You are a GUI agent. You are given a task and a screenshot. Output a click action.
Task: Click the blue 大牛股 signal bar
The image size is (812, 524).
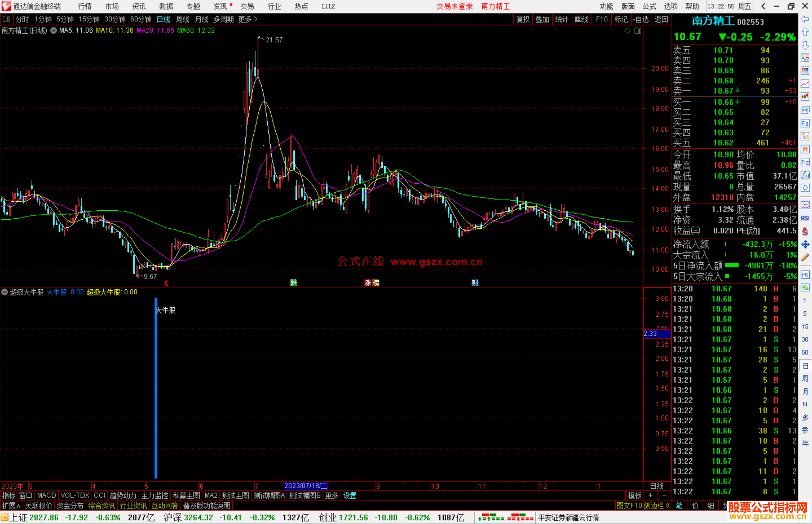(156, 387)
